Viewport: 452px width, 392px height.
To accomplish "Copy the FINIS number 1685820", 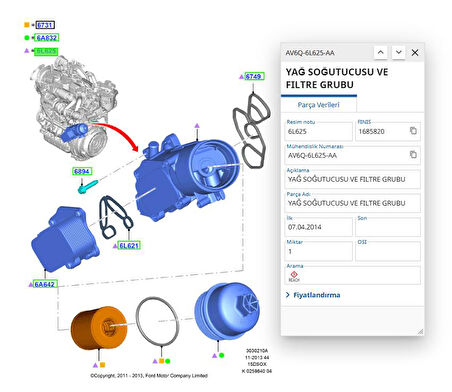I will coord(413,131).
